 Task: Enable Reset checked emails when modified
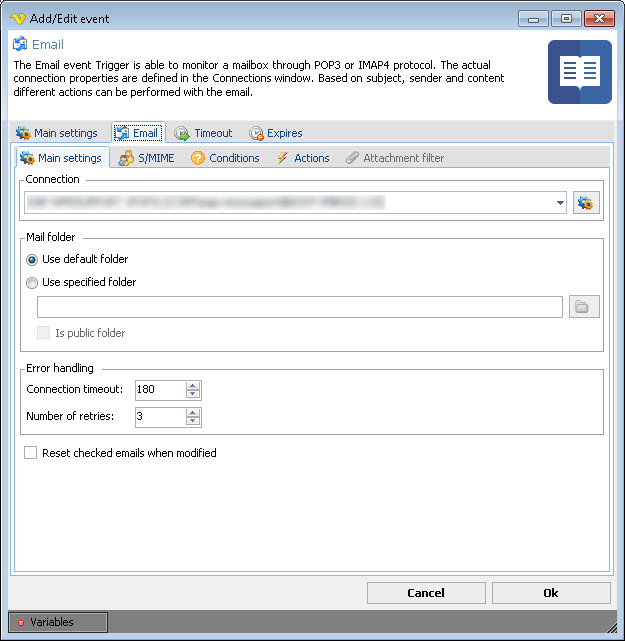(31, 453)
